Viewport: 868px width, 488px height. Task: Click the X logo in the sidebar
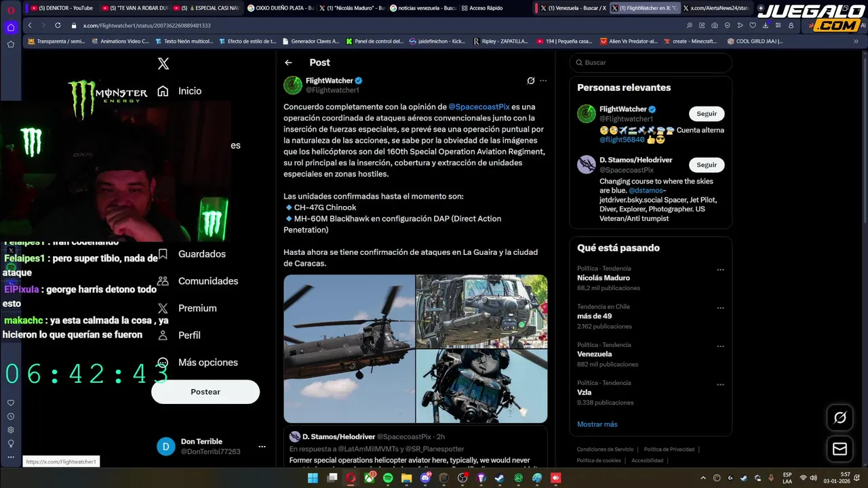click(163, 64)
